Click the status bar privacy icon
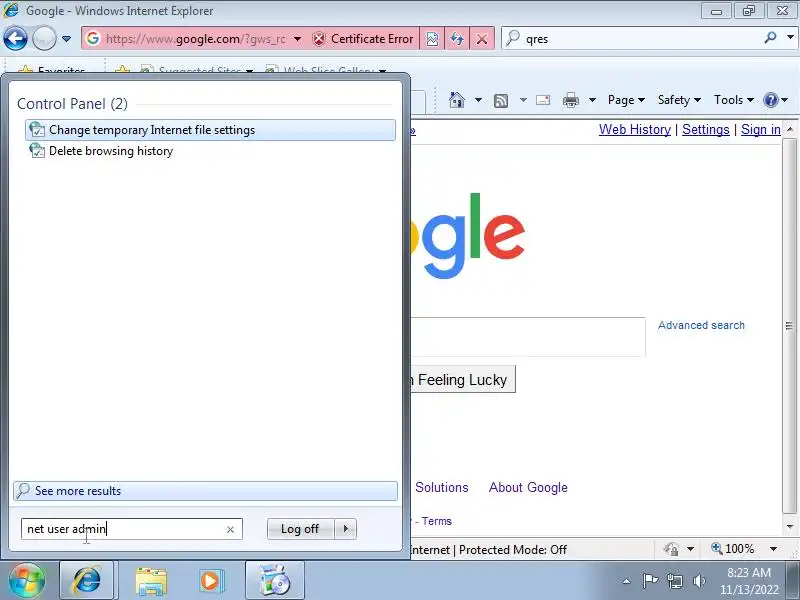The width and height of the screenshot is (800, 600). [x=671, y=549]
